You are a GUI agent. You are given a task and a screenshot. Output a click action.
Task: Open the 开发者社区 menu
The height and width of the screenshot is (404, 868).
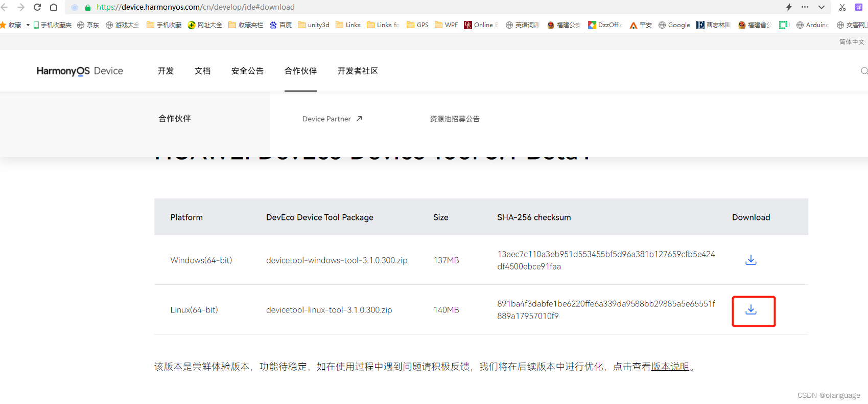coord(358,71)
